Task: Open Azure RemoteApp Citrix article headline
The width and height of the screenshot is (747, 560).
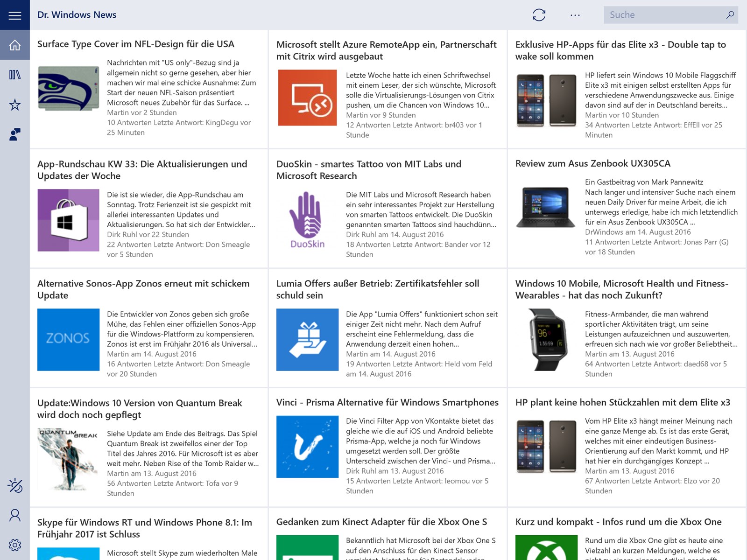Action: [387, 50]
